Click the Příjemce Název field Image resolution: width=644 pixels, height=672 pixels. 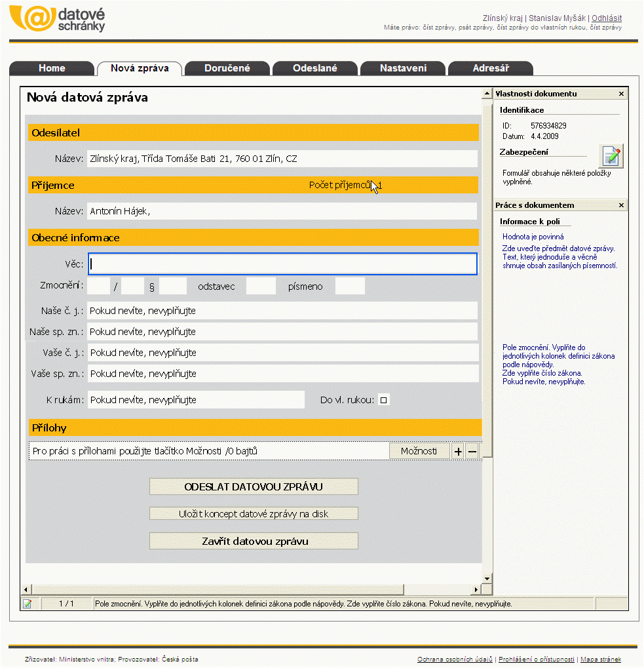click(x=282, y=211)
